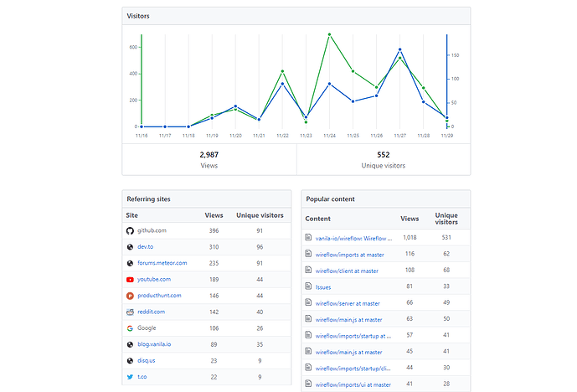The height and width of the screenshot is (392, 577).
Task: Open the forums.meteor.com referrer link
Action: coord(162,263)
